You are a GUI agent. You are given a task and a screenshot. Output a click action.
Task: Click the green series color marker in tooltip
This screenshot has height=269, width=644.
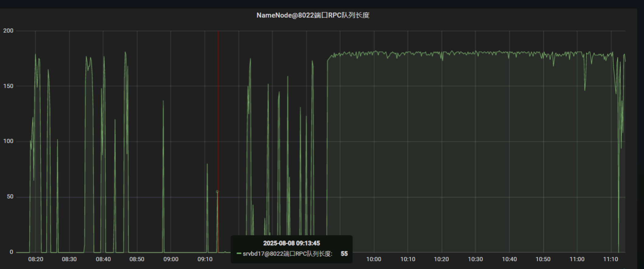coord(239,254)
